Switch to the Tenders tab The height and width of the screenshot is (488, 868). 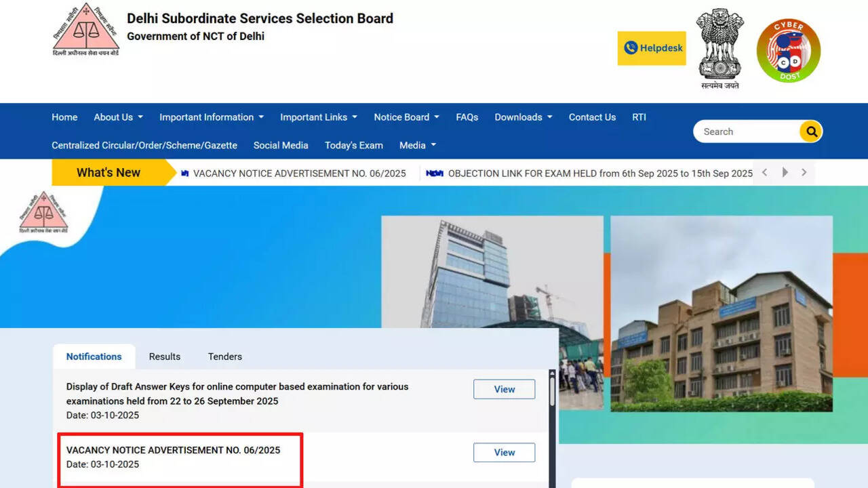point(224,357)
